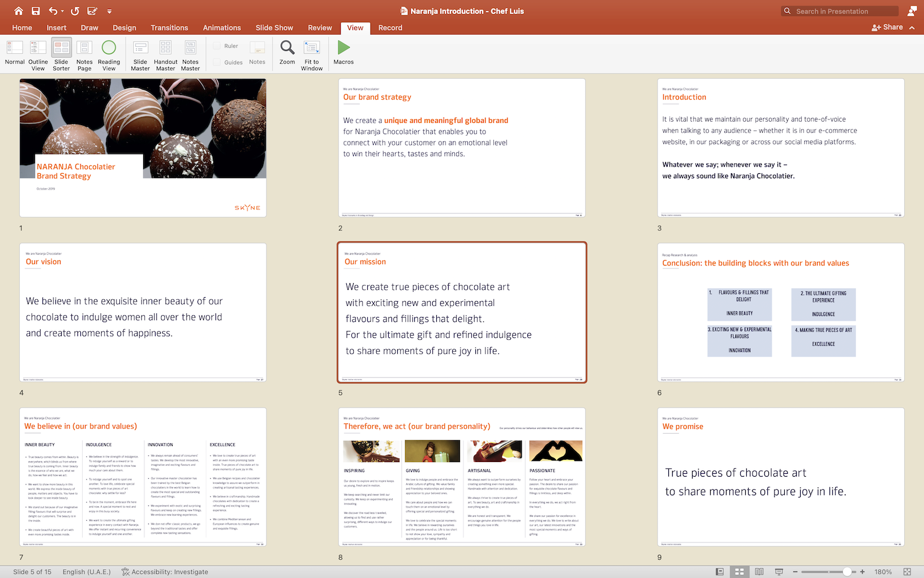The height and width of the screenshot is (578, 924).
Task: Select slide 1 NARANJA Chocolatier Brand Strategy
Action: (143, 148)
